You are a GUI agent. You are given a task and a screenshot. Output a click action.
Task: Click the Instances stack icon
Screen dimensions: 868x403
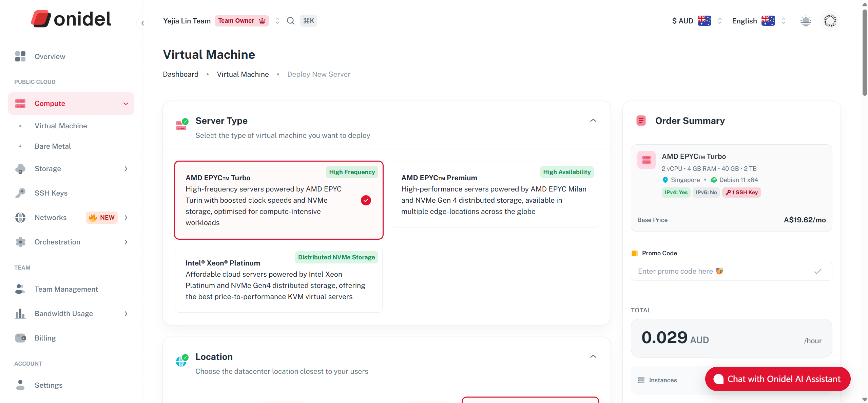tap(641, 380)
